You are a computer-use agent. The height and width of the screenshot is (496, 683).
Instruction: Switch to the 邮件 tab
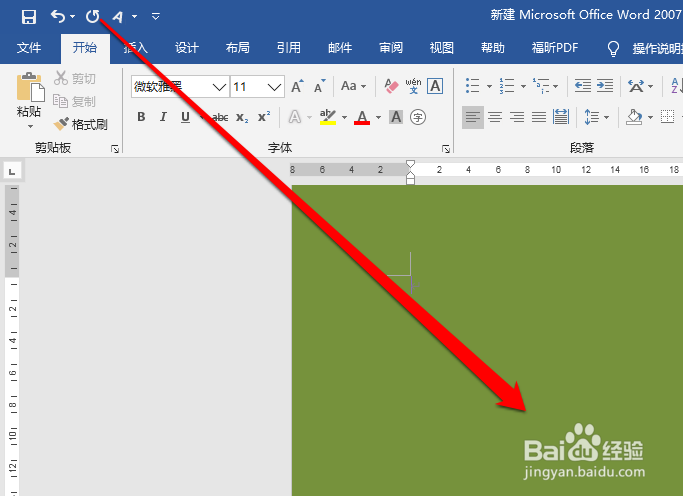tap(340, 47)
